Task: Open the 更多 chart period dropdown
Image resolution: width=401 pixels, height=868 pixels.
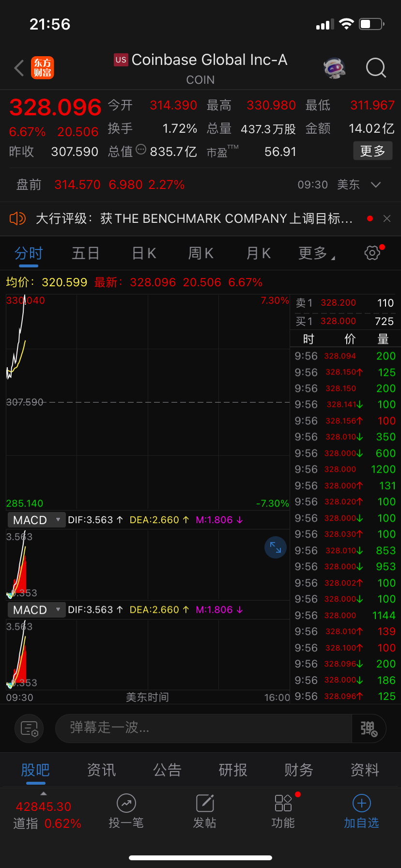Action: pos(316,253)
